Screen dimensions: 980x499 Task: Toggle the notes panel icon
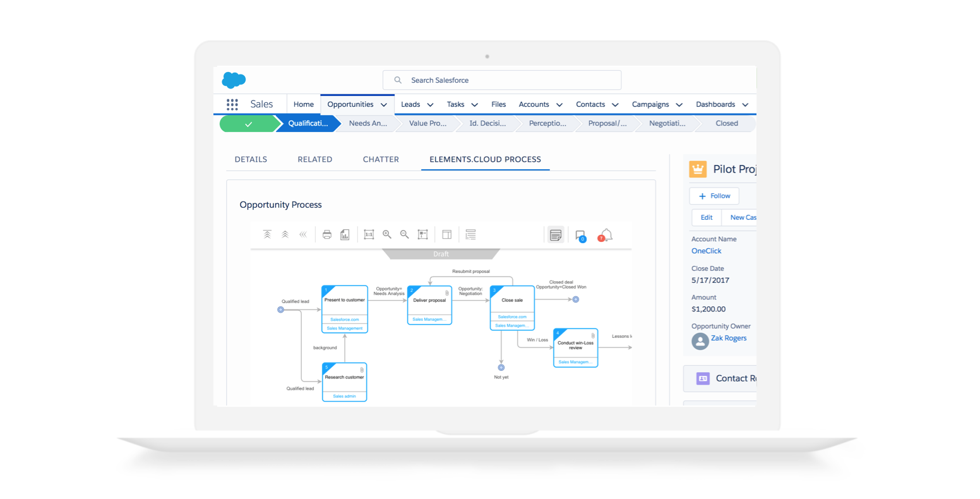(556, 235)
